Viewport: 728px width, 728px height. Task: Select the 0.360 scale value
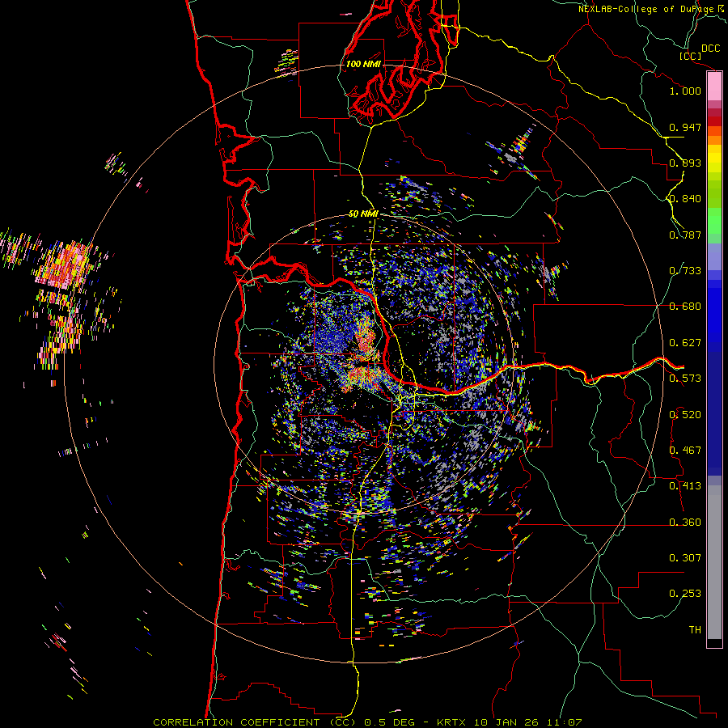685,522
